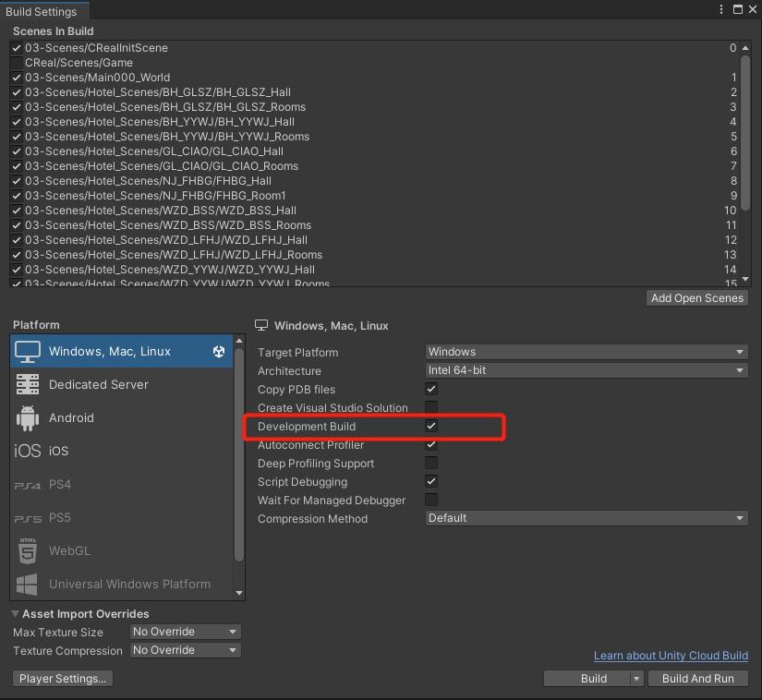Select Android platform entry
The height and width of the screenshot is (700, 762).
[122, 417]
